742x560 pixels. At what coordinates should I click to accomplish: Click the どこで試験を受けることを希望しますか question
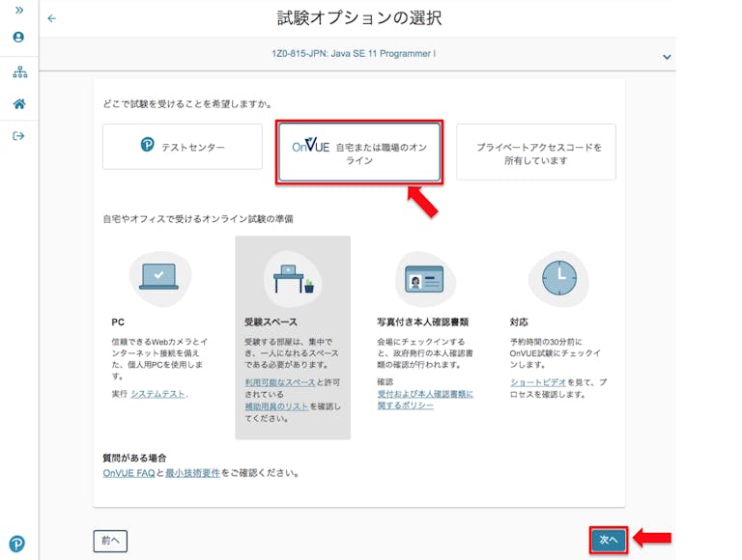coord(187,103)
